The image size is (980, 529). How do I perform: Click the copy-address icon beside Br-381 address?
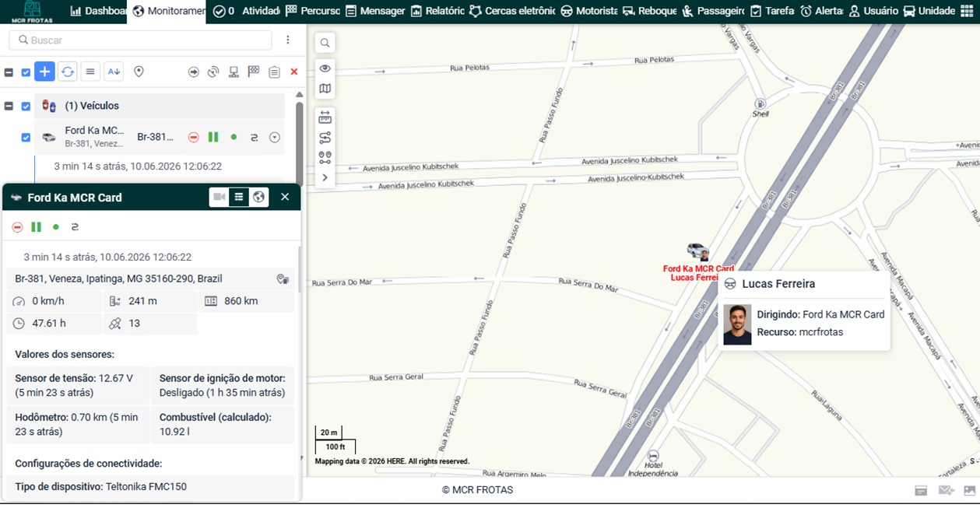(x=283, y=279)
